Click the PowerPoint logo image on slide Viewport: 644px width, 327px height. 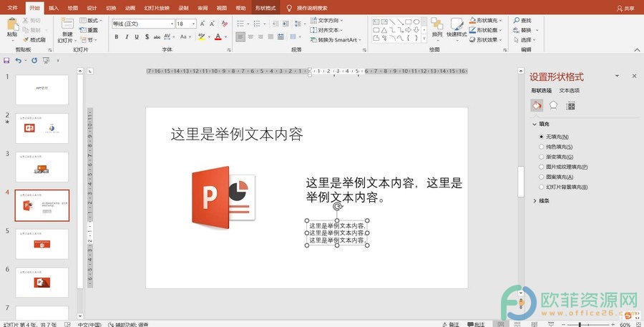click(x=223, y=197)
